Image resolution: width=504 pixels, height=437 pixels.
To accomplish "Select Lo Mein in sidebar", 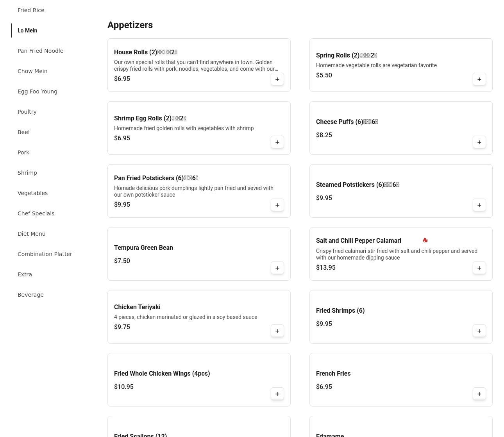I will pos(27,30).
